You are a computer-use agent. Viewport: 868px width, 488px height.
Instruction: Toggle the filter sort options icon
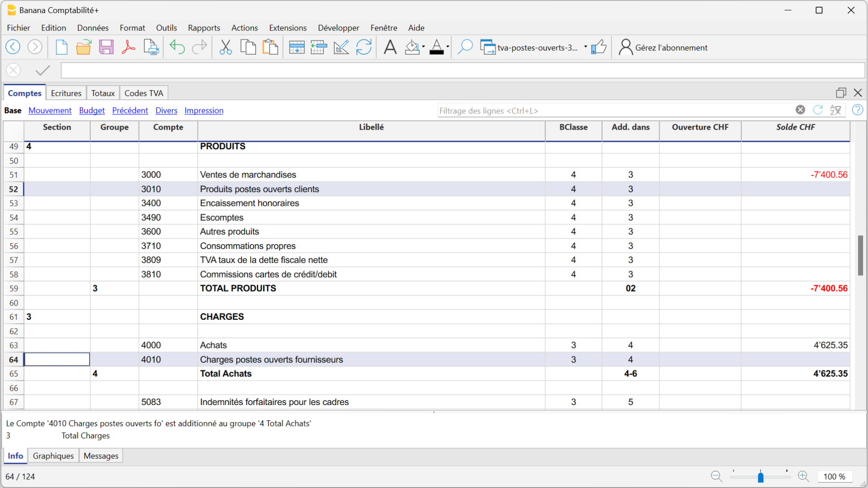pyautogui.click(x=836, y=110)
